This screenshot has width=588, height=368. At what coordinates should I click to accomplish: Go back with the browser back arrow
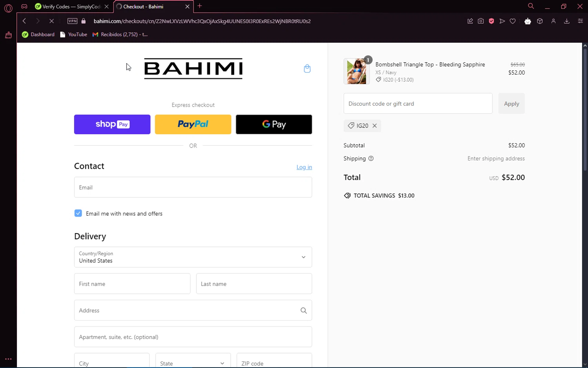click(x=24, y=21)
